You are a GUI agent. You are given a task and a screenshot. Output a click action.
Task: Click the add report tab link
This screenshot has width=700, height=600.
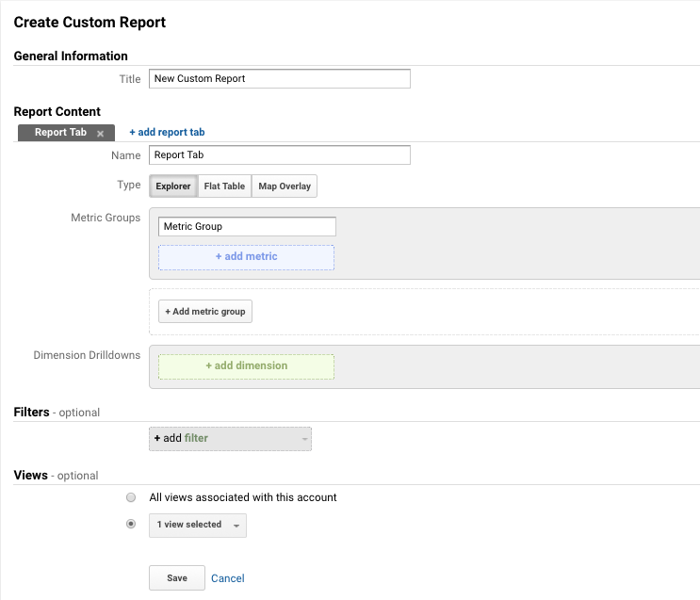click(167, 133)
